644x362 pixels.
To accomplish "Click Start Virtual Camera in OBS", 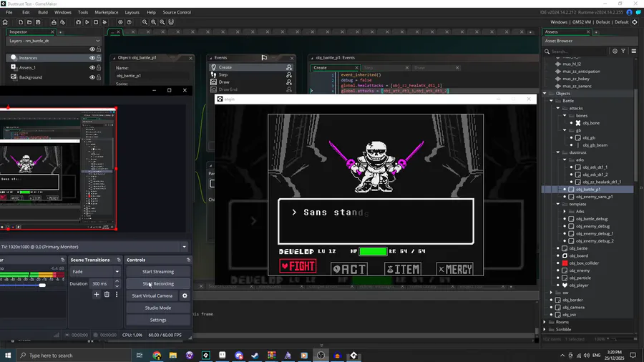I will click(x=152, y=295).
